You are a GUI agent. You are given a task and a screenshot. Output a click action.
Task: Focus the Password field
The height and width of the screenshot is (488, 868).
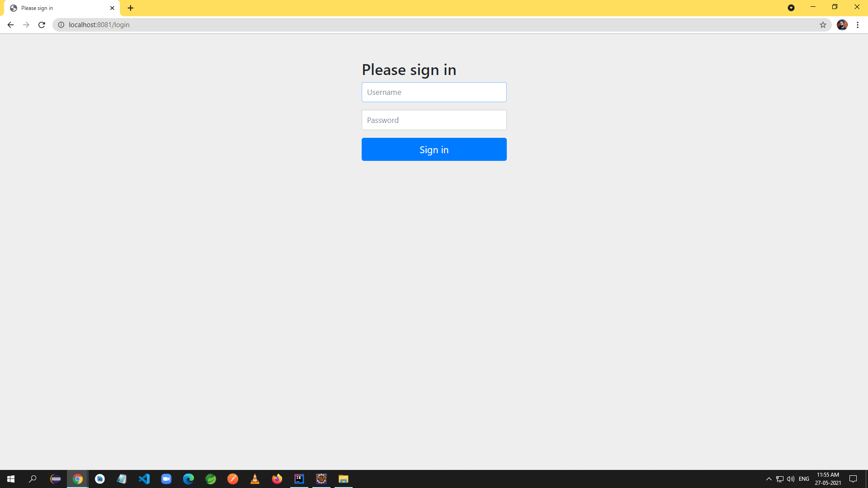[x=434, y=120]
